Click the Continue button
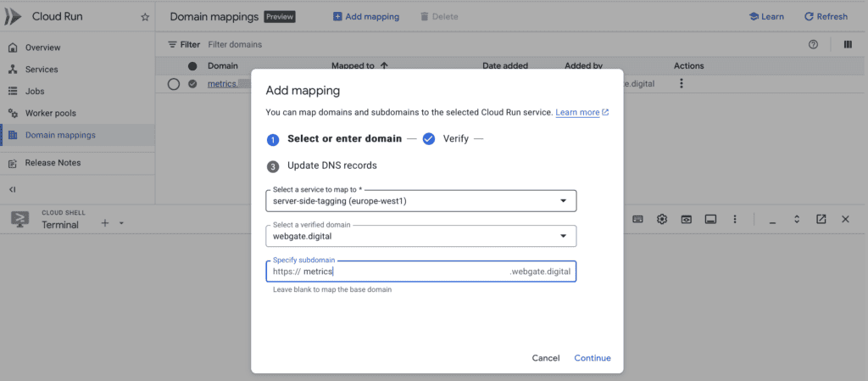 coord(592,358)
